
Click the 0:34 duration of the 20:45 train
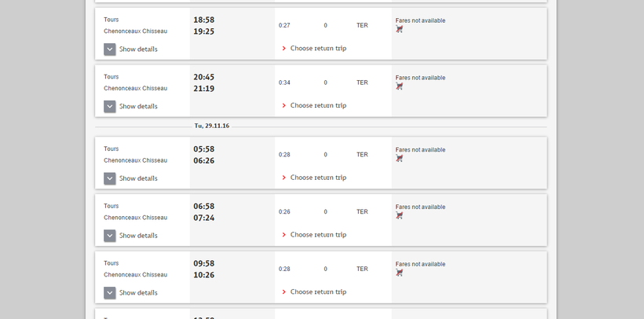(x=284, y=82)
